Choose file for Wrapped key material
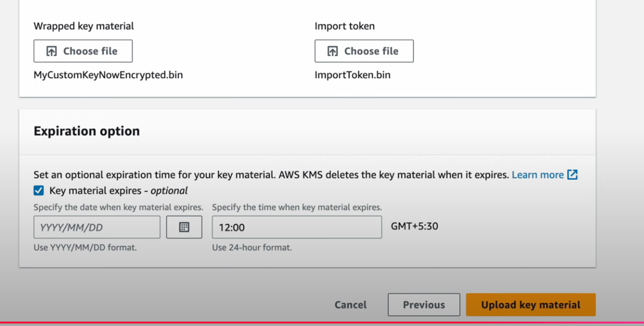 pyautogui.click(x=83, y=51)
